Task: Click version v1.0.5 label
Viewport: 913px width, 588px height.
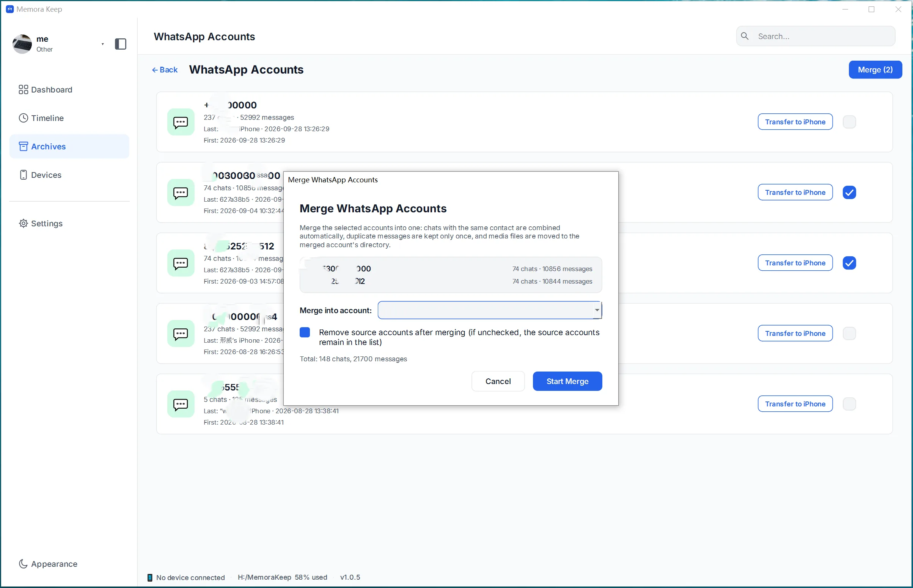Action: coord(350,577)
